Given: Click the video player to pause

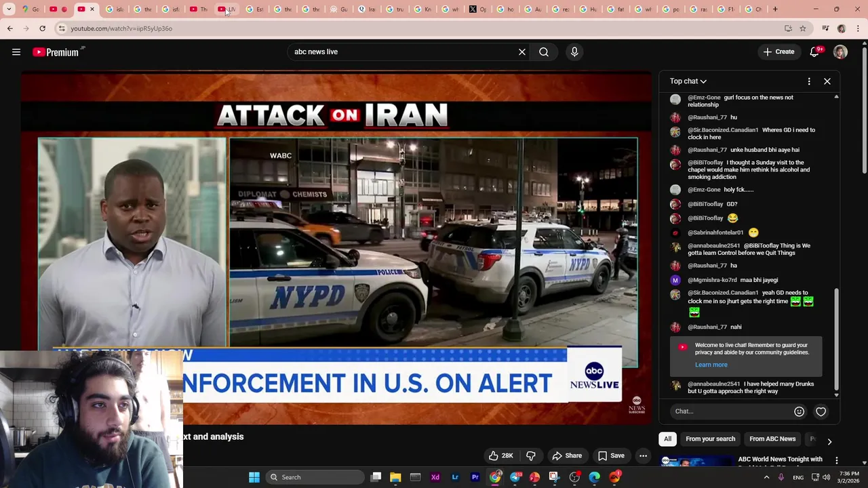Looking at the screenshot, I should click(x=336, y=248).
